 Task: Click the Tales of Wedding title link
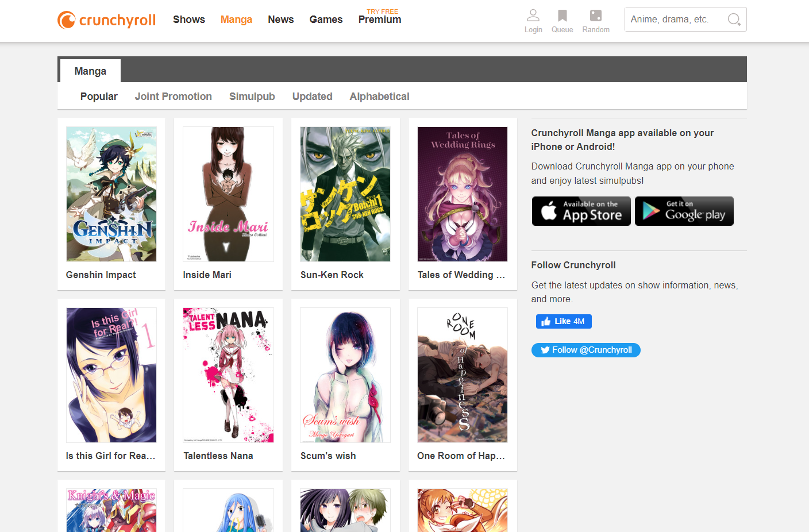[461, 275]
